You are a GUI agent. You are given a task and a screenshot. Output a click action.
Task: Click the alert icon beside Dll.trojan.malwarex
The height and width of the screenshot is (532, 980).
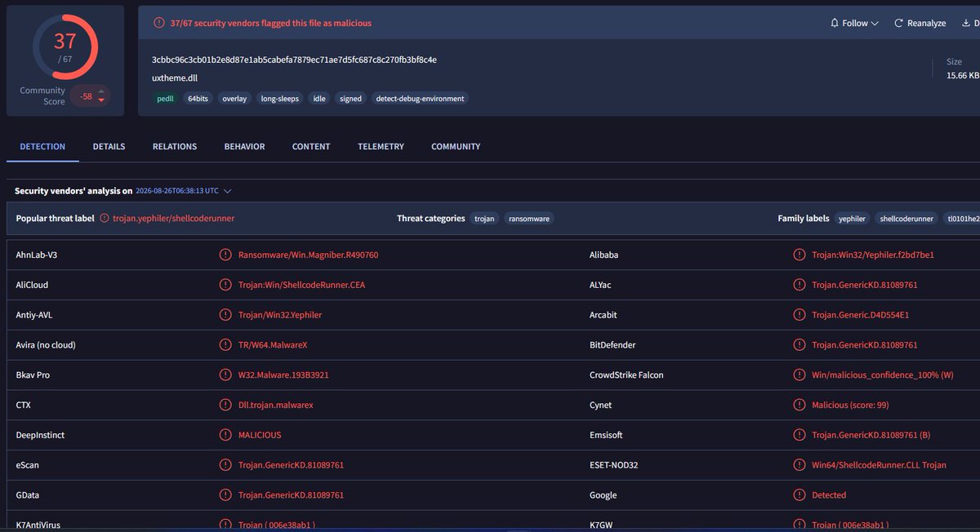click(225, 405)
